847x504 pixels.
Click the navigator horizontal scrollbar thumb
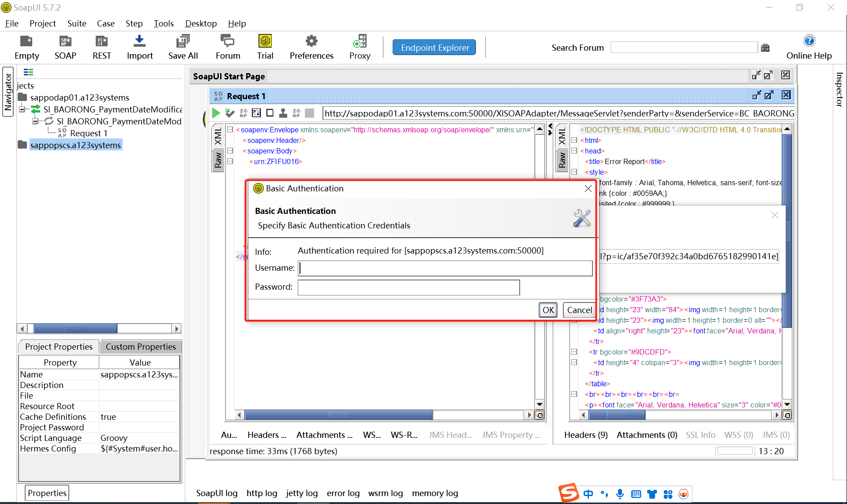tap(75, 329)
